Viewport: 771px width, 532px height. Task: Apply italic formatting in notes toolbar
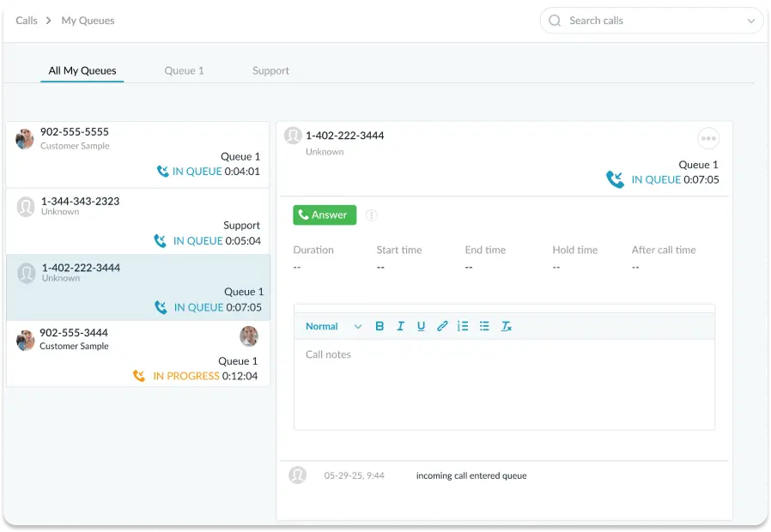[400, 326]
